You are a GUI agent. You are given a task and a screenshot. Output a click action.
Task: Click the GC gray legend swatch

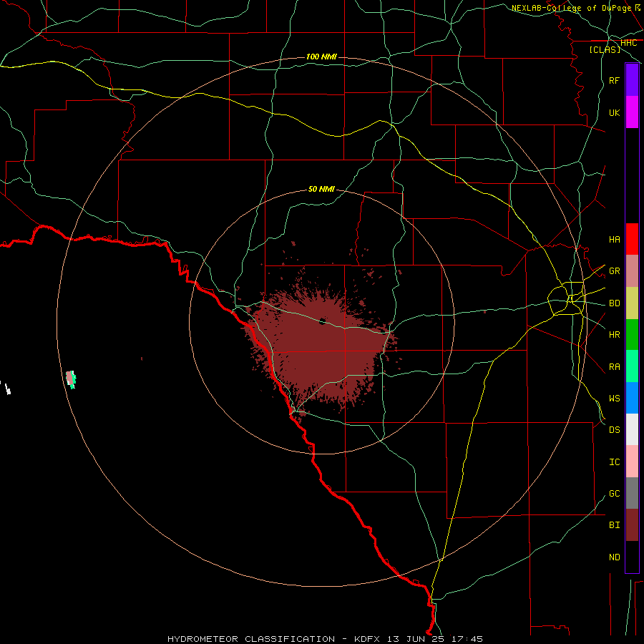click(632, 493)
